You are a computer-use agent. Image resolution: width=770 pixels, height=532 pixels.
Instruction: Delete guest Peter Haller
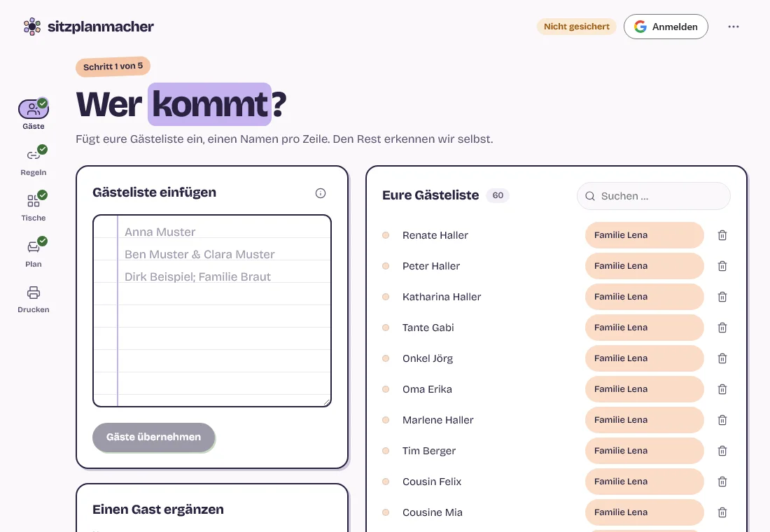722,266
